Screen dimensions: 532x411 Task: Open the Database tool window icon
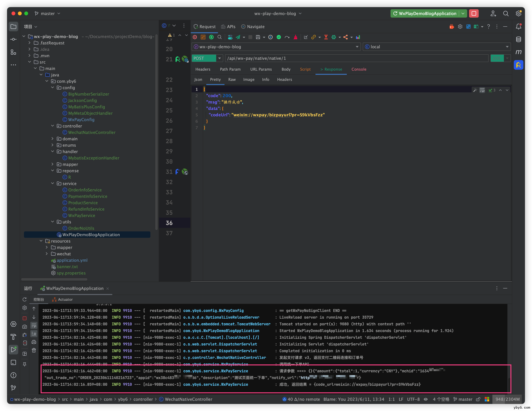[x=519, y=39]
